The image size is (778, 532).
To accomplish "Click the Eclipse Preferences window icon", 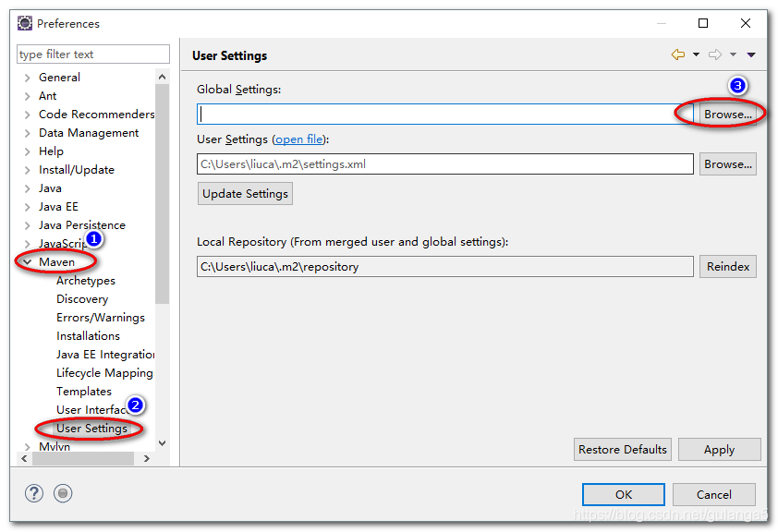I will [25, 23].
